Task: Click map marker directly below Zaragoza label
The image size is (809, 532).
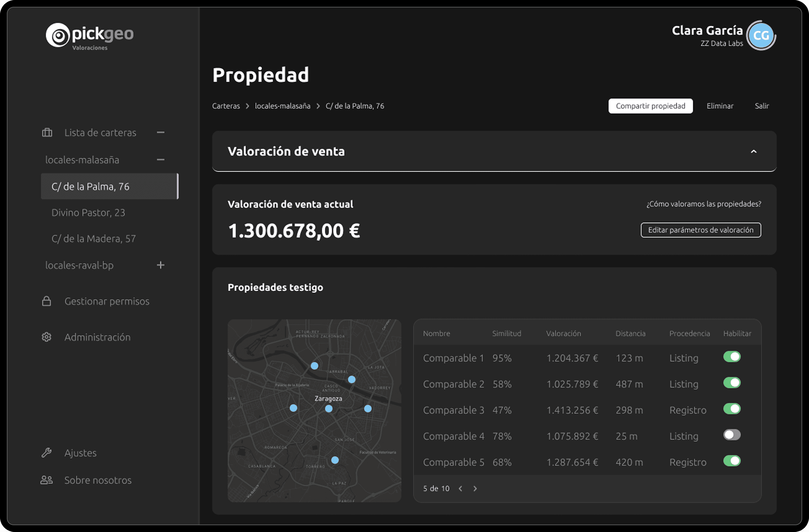Action: (x=329, y=408)
